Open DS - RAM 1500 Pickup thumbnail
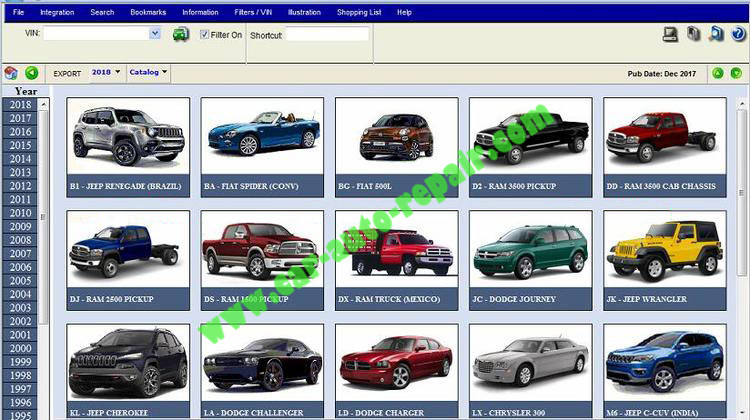 click(x=262, y=261)
